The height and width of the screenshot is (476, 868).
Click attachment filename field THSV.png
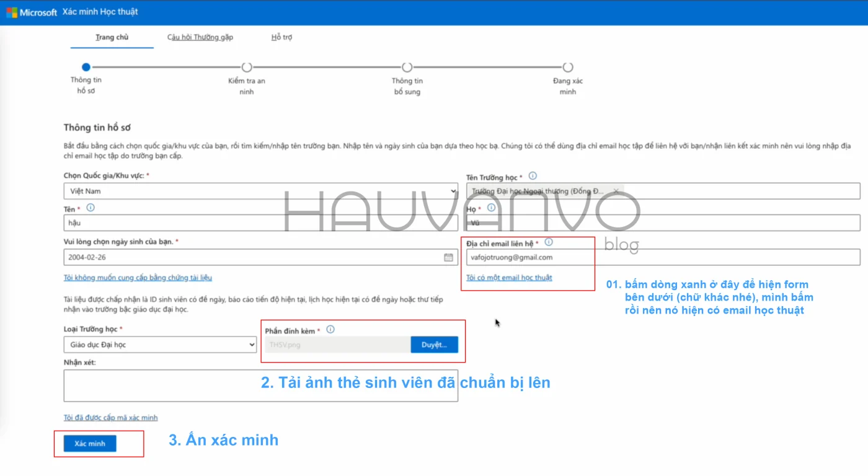click(x=337, y=345)
